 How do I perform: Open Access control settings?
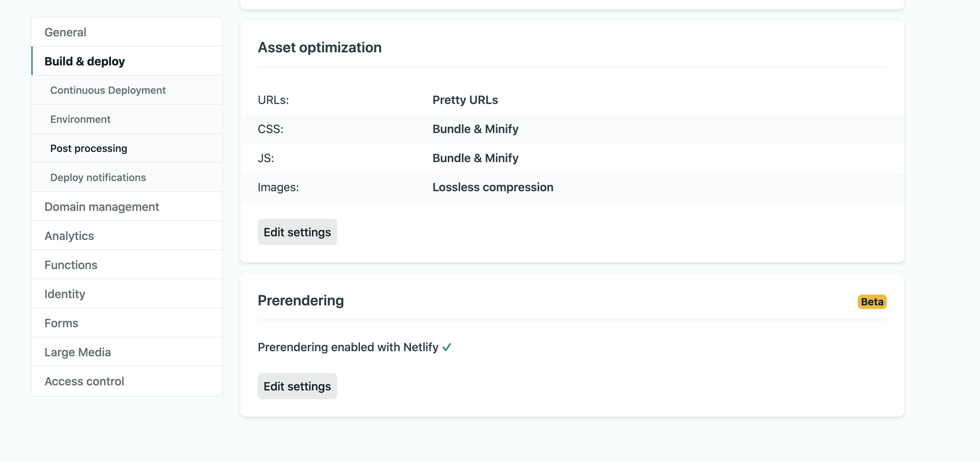(84, 381)
